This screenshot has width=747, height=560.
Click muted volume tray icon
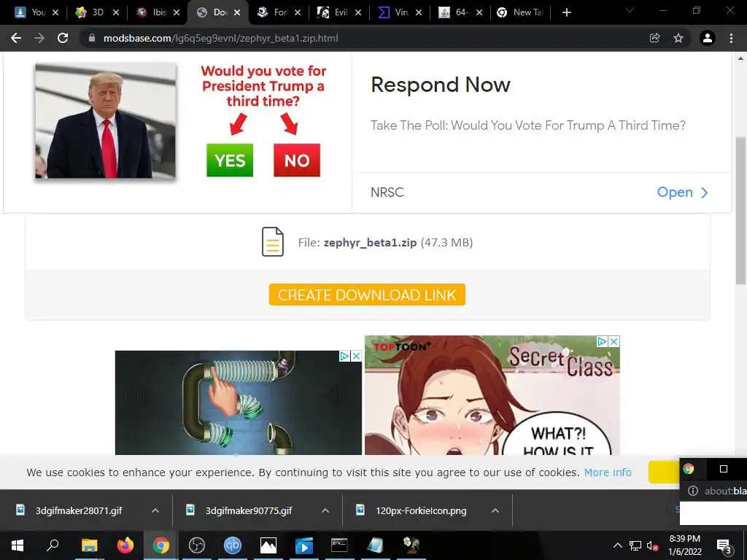pyautogui.click(x=652, y=545)
